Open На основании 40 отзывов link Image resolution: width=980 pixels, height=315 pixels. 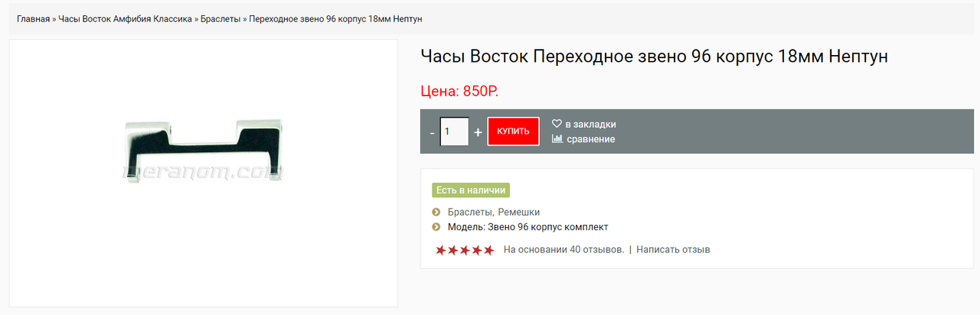click(564, 249)
